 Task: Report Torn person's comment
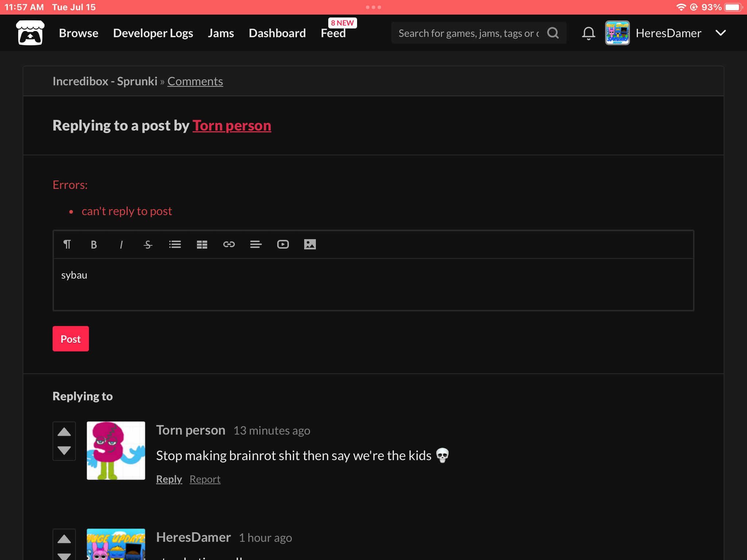(x=205, y=479)
